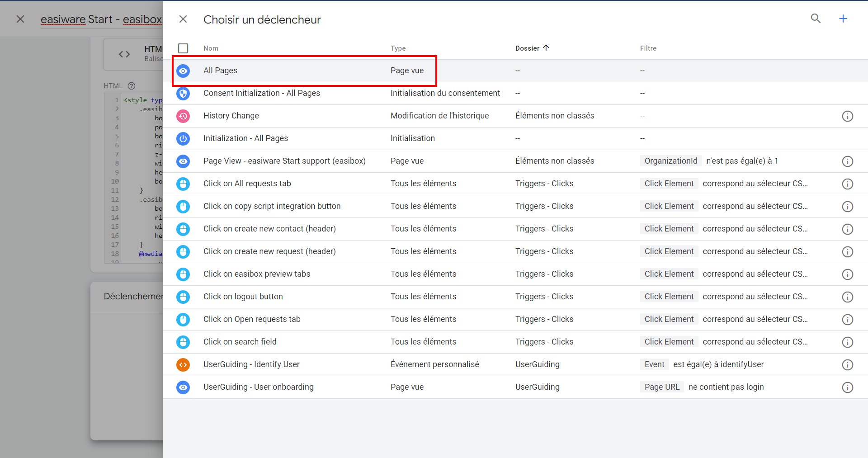Select the Click on logout button trigger
The height and width of the screenshot is (458, 868).
[243, 297]
